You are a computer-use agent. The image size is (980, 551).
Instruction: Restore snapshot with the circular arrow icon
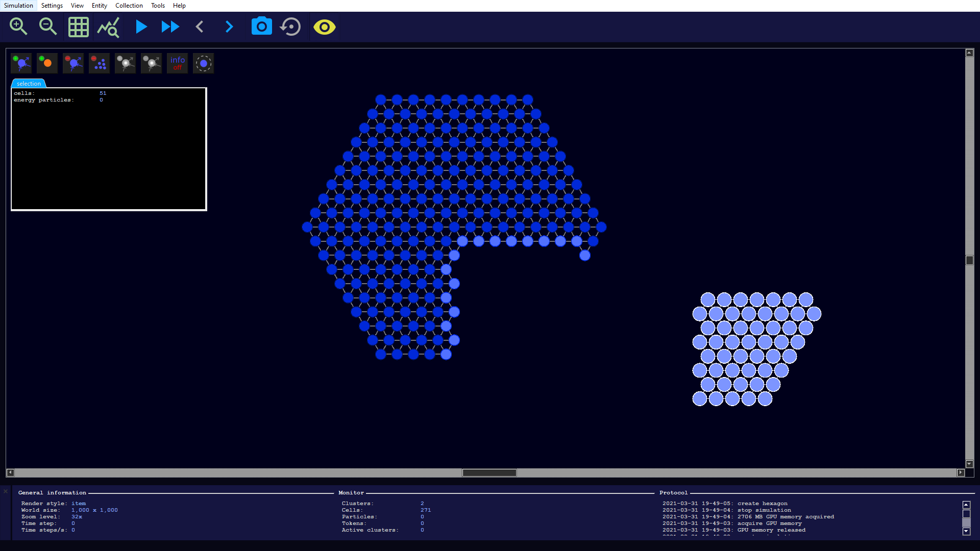tap(291, 27)
